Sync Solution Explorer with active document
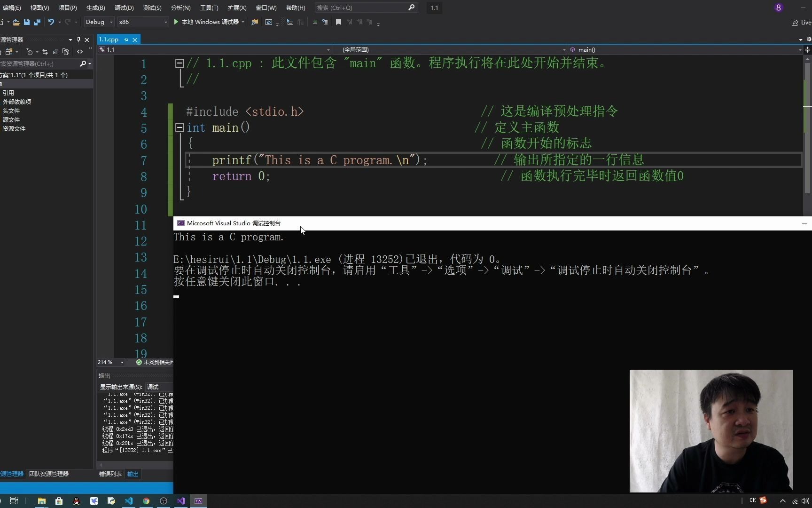The height and width of the screenshot is (508, 812). click(x=45, y=52)
